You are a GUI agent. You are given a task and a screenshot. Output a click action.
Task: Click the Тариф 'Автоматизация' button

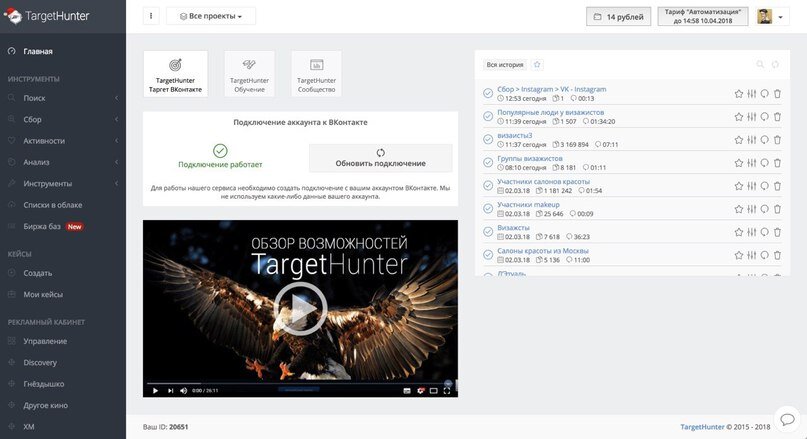[x=703, y=16]
